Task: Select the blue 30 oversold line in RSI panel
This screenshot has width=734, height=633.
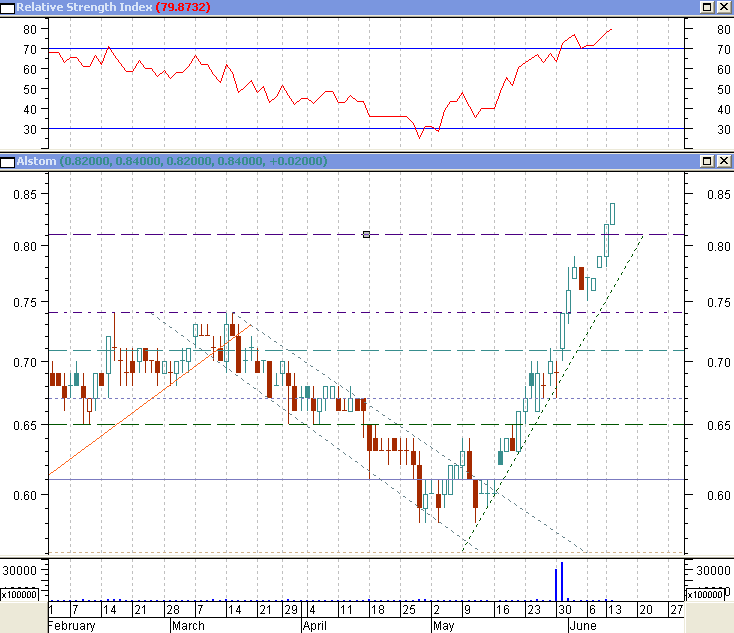Action: (367, 128)
